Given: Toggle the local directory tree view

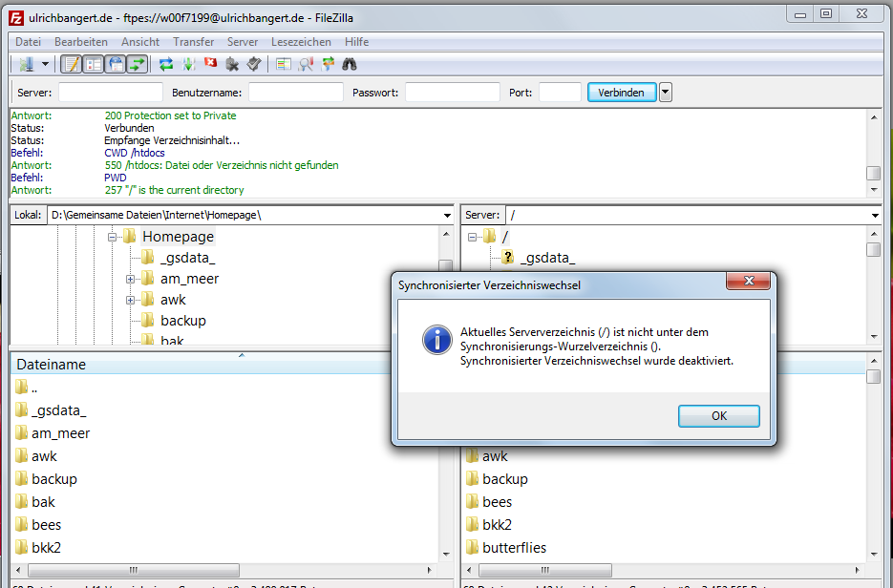Looking at the screenshot, I should click(94, 64).
